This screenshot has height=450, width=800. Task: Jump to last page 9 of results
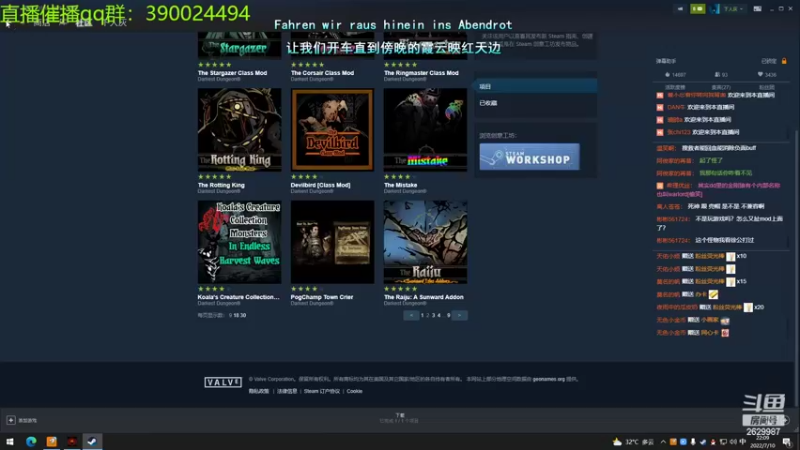(x=448, y=315)
